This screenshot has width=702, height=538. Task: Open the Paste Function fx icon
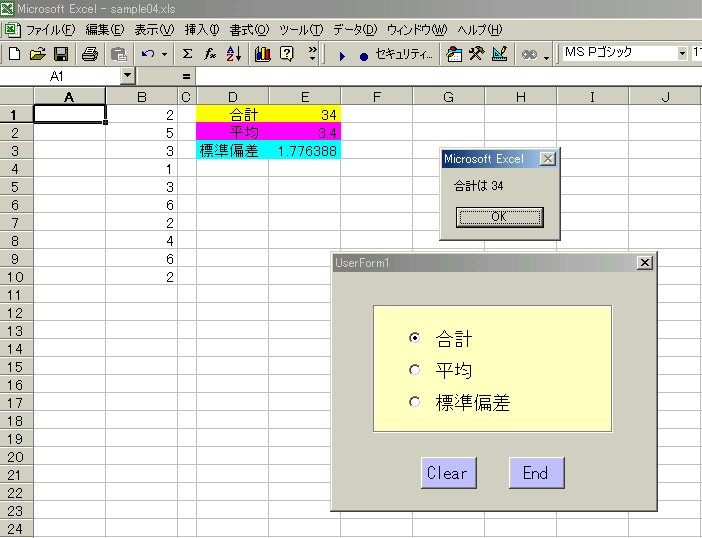pyautogui.click(x=210, y=54)
